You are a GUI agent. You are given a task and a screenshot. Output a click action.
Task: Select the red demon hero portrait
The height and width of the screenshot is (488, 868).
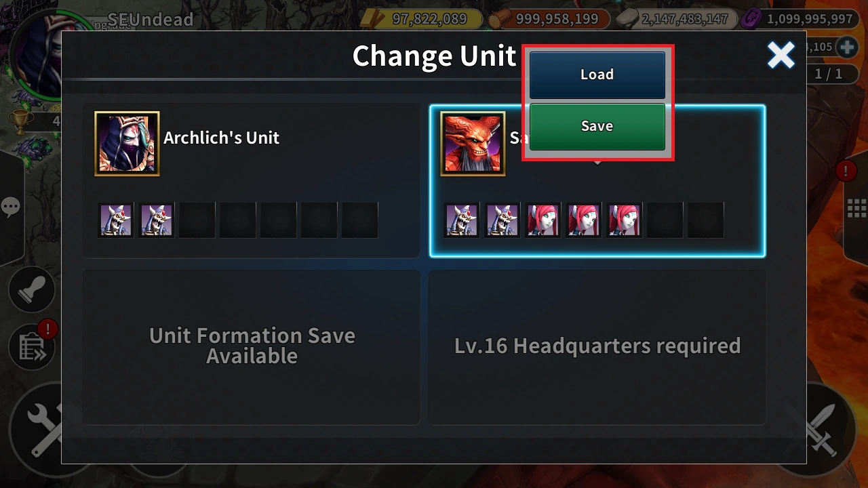pyautogui.click(x=473, y=144)
